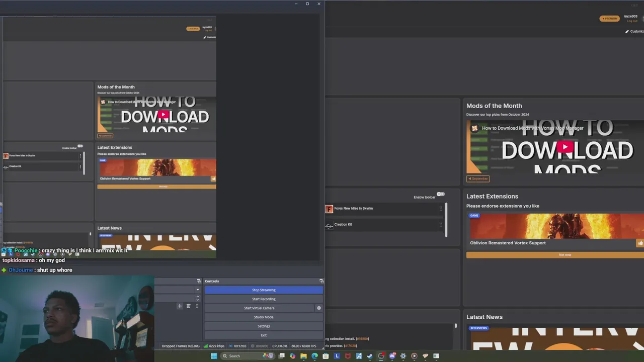This screenshot has width=644, height=362.
Task: Open OBS Settings button
Action: [x=264, y=326]
